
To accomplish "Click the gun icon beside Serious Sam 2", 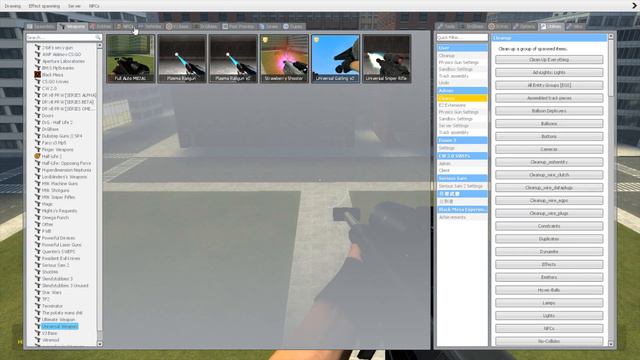I will pyautogui.click(x=38, y=265).
